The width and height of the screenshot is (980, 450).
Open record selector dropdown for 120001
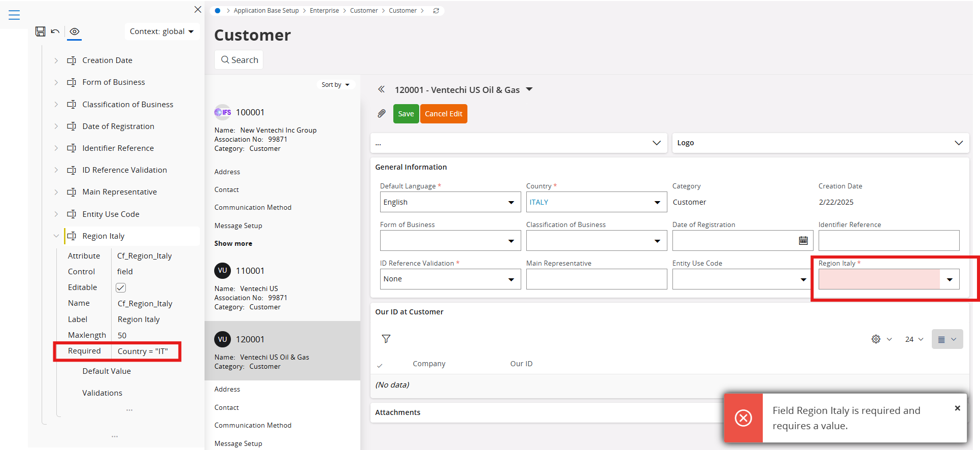pos(529,89)
